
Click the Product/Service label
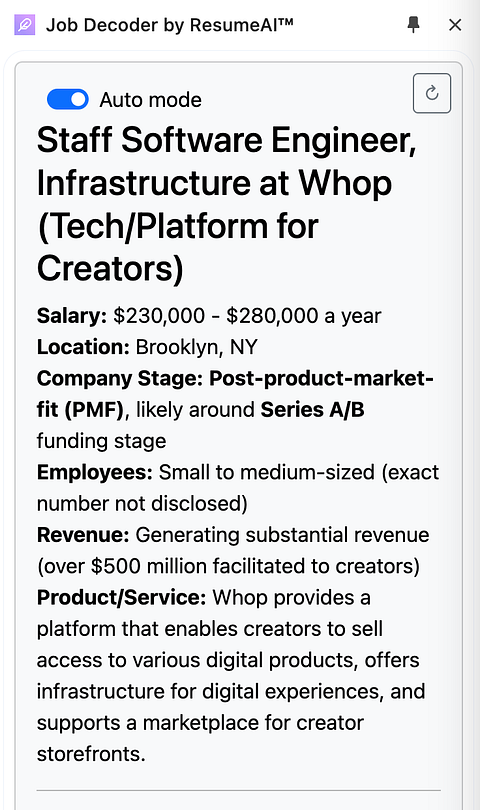tap(121, 598)
